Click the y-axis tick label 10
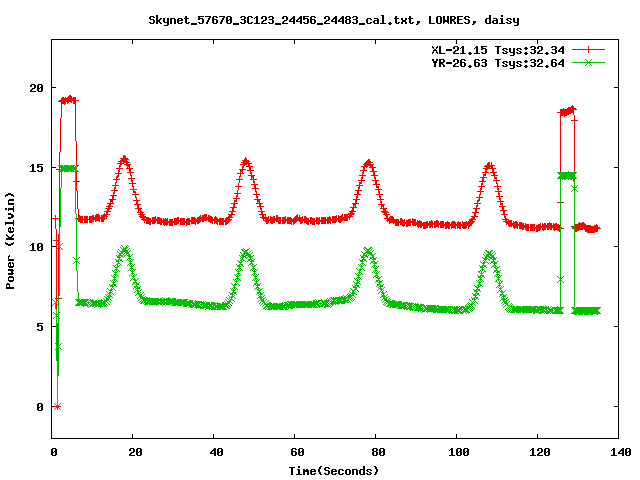The height and width of the screenshot is (480, 640). 36,247
